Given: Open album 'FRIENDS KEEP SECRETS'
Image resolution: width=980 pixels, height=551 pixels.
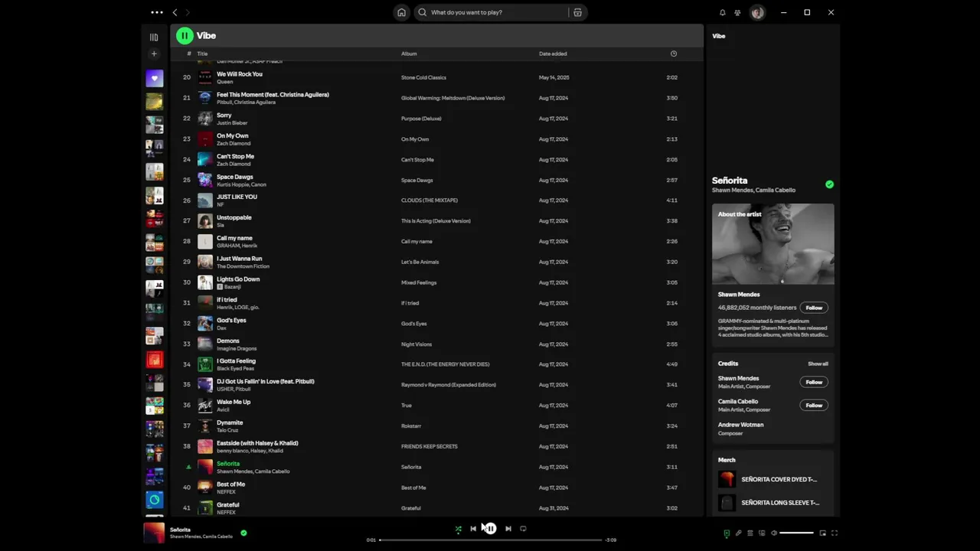Looking at the screenshot, I should [430, 446].
